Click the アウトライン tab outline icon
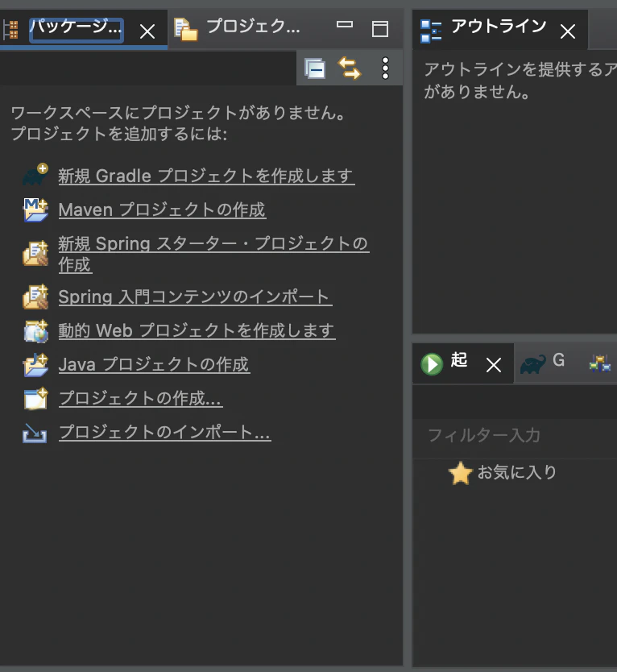This screenshot has height=672, width=617. tap(431, 31)
